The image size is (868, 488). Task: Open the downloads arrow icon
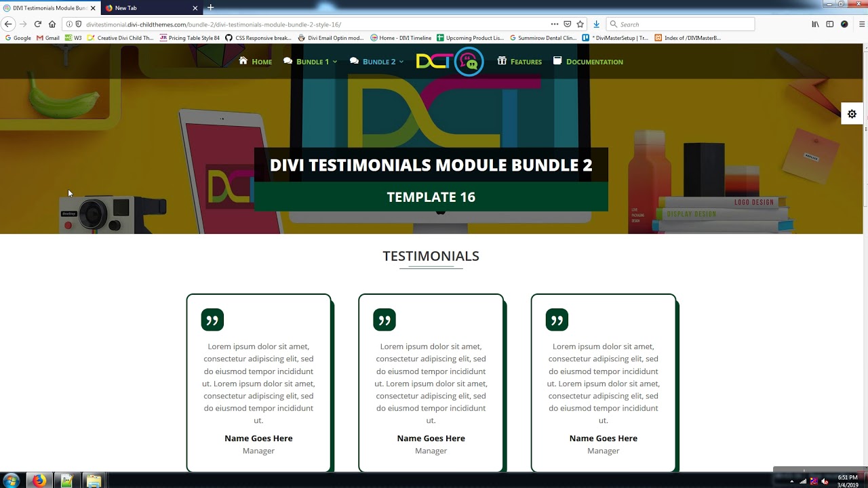click(596, 24)
